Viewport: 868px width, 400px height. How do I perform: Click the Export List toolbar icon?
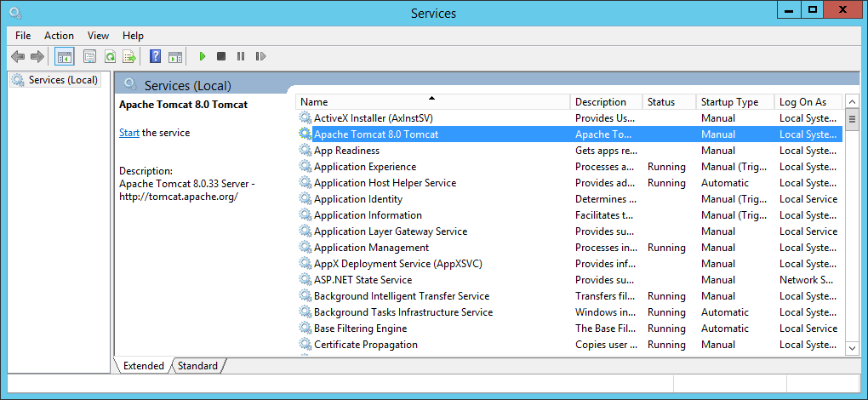pyautogui.click(x=129, y=57)
